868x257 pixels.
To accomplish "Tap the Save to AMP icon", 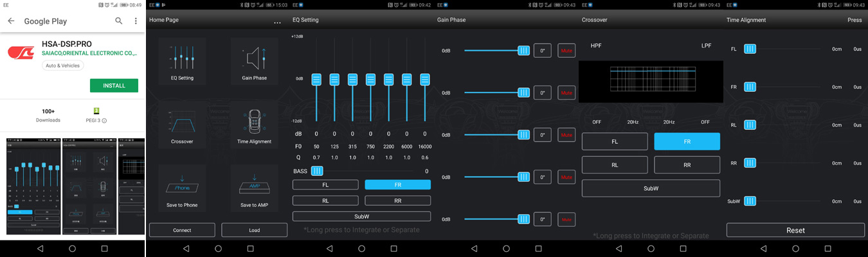I will coord(255,184).
